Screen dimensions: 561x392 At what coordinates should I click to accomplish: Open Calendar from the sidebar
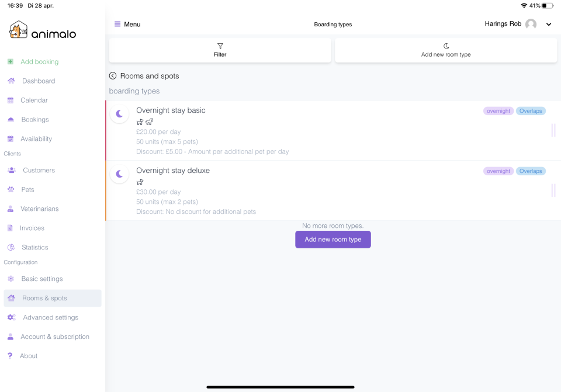(x=34, y=100)
